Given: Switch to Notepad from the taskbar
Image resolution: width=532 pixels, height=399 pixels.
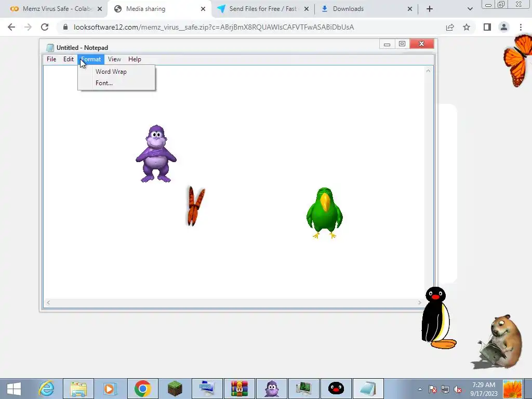Looking at the screenshot, I should click(368, 389).
